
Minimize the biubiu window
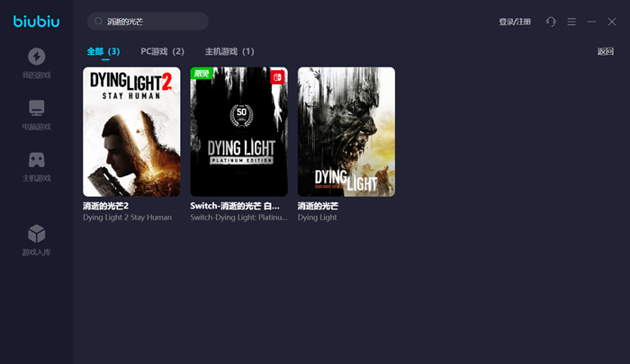(x=591, y=22)
